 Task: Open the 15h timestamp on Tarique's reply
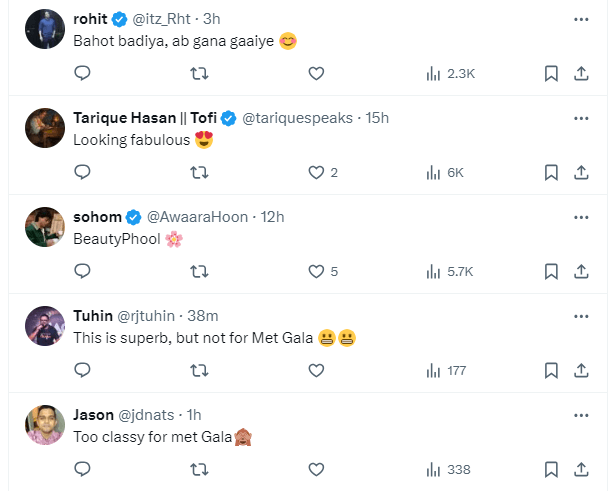[x=377, y=118]
